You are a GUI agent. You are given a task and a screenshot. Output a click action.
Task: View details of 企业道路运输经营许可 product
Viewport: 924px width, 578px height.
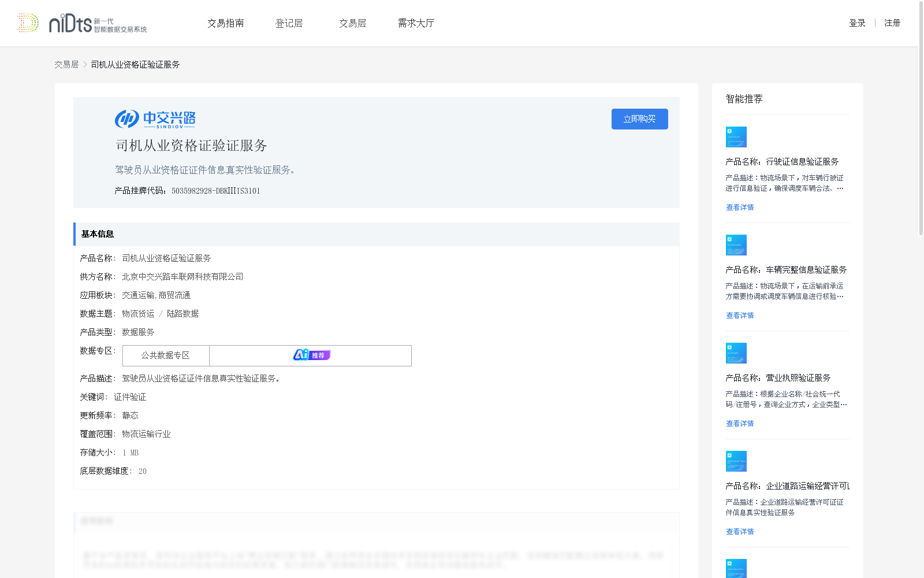[740, 532]
